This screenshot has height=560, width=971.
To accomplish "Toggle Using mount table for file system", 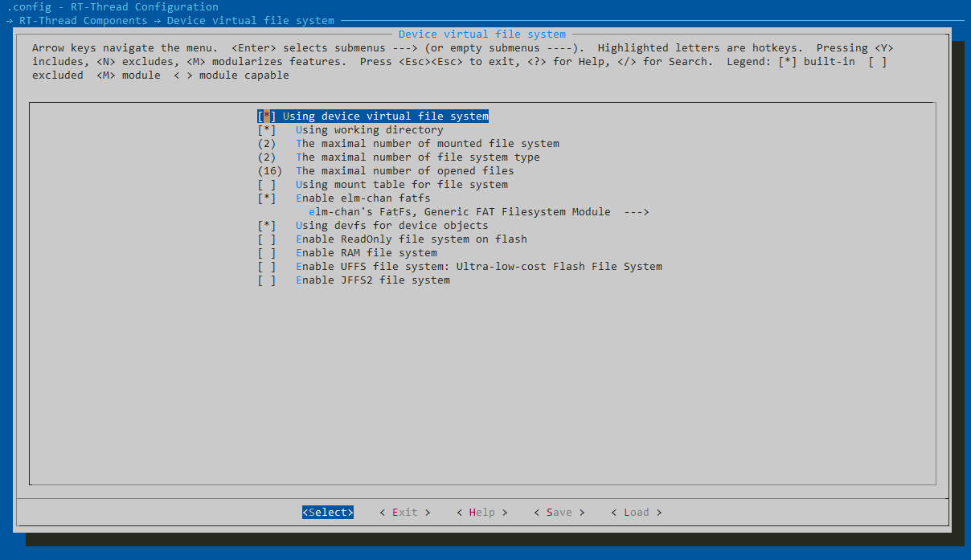I will click(x=383, y=185).
